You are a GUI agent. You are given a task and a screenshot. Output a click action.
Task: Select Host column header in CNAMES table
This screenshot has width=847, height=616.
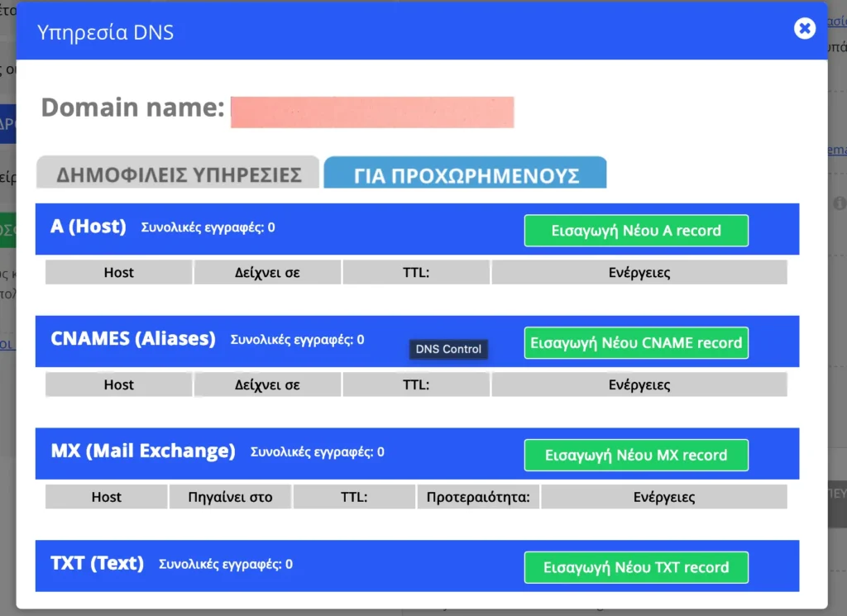click(x=118, y=384)
